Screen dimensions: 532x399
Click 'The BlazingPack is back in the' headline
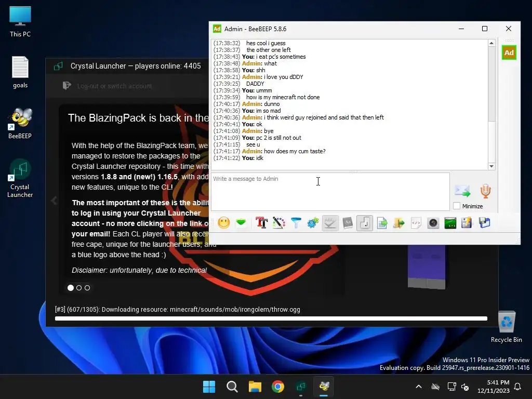[138, 118]
